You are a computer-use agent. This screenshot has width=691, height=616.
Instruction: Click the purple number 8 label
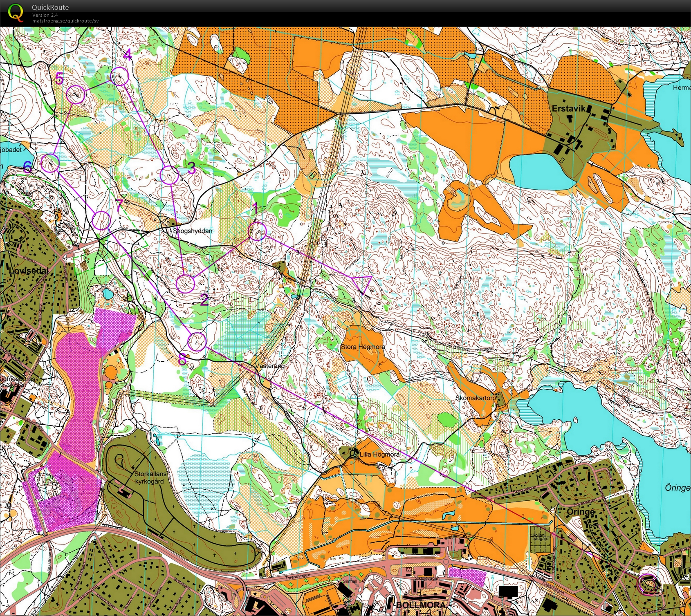(x=182, y=360)
